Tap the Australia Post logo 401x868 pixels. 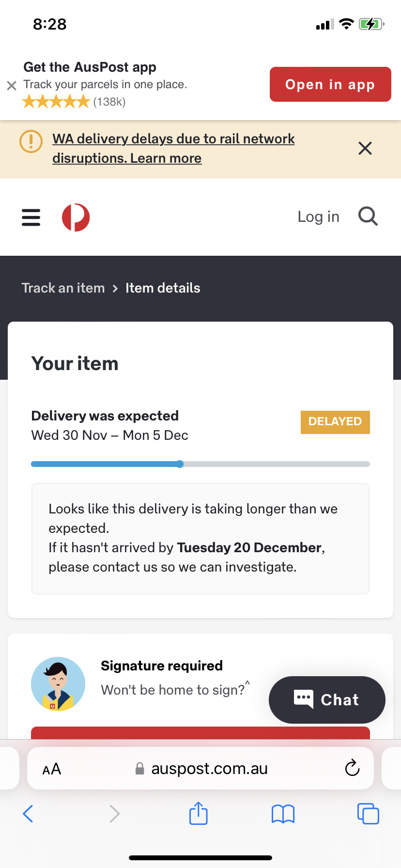76,217
